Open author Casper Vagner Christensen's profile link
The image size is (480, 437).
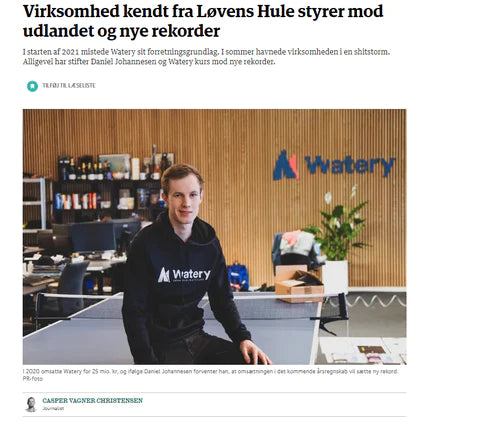coord(92,400)
